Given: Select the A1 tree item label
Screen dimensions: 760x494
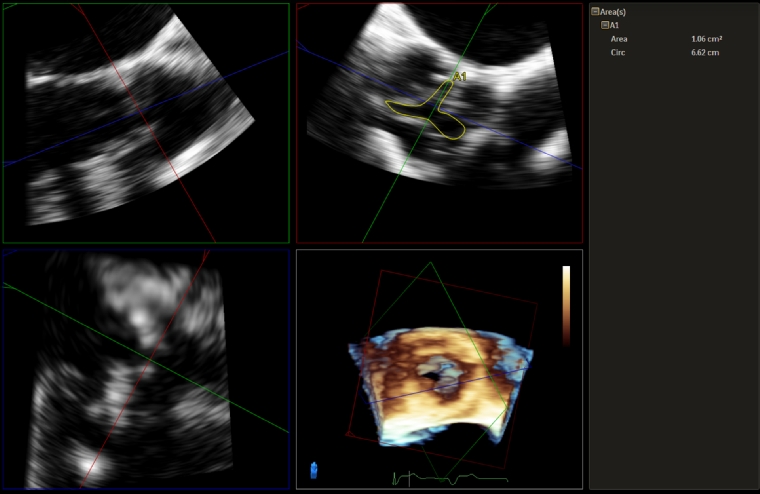Looking at the screenshot, I should 613,25.
